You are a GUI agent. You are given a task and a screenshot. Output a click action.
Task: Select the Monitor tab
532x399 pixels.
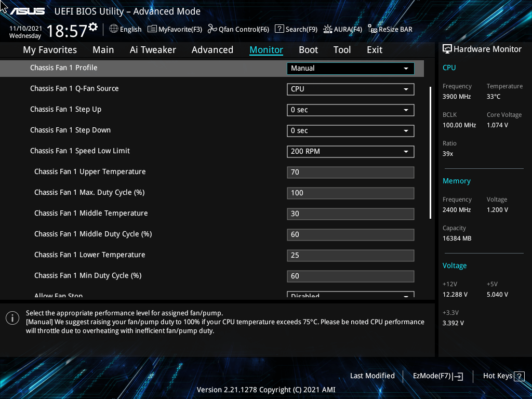[267, 50]
